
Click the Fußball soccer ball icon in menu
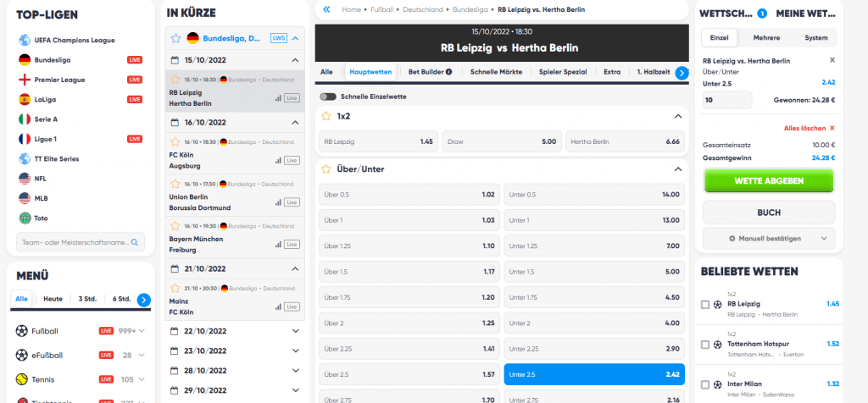click(x=21, y=331)
